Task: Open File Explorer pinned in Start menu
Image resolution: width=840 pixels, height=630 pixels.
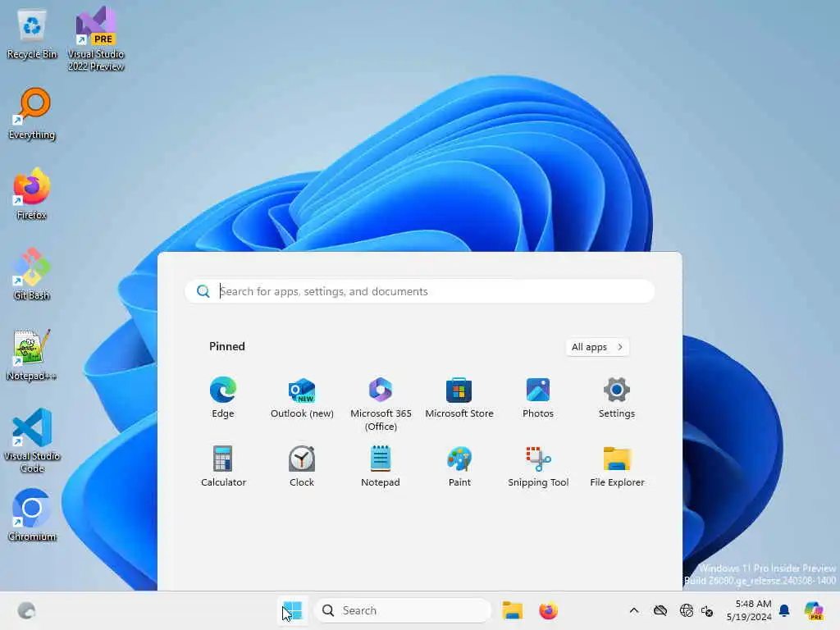Action: [617, 466]
